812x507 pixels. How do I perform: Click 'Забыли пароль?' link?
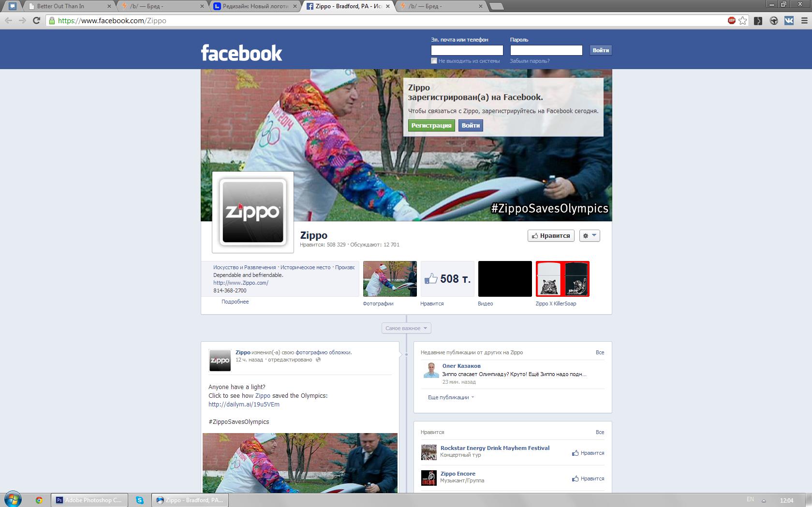pyautogui.click(x=530, y=61)
